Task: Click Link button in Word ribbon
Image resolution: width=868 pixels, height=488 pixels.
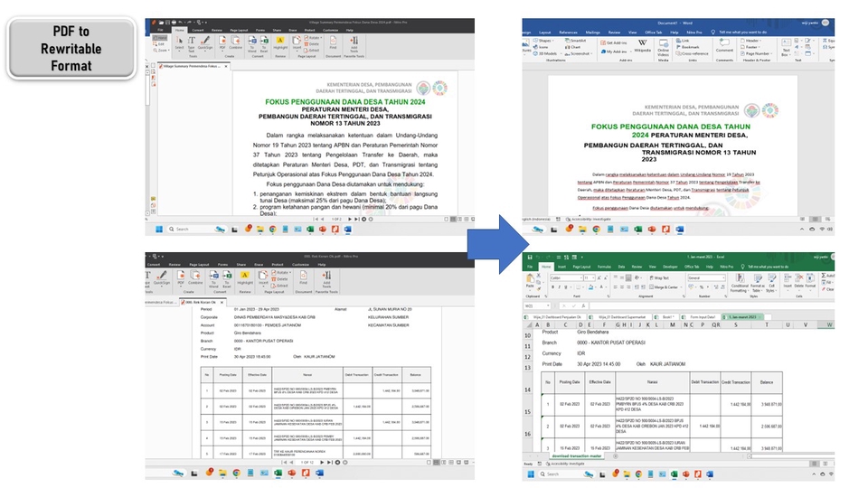Action: 684,41
